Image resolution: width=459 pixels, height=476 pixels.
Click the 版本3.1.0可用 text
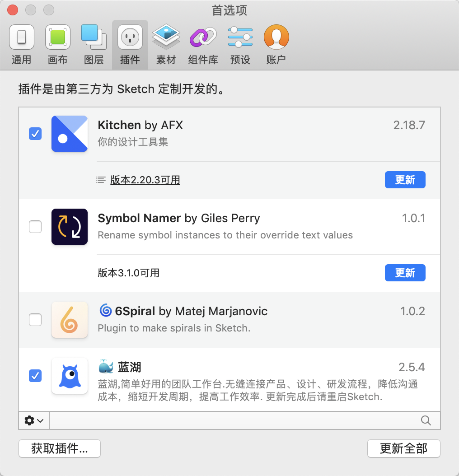point(128,273)
